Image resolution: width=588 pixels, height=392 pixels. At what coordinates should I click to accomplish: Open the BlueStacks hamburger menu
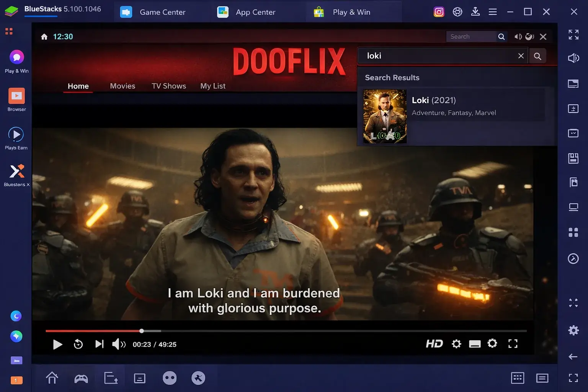click(493, 12)
